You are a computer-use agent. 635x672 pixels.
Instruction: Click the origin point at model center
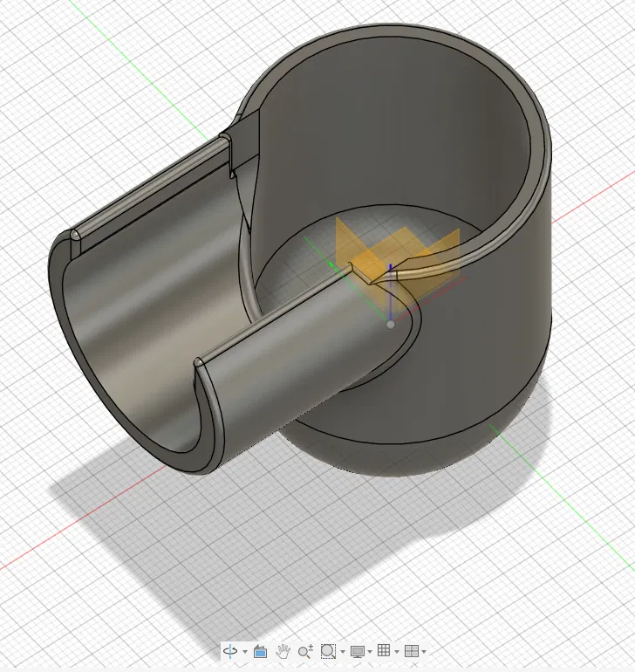pyautogui.click(x=391, y=325)
